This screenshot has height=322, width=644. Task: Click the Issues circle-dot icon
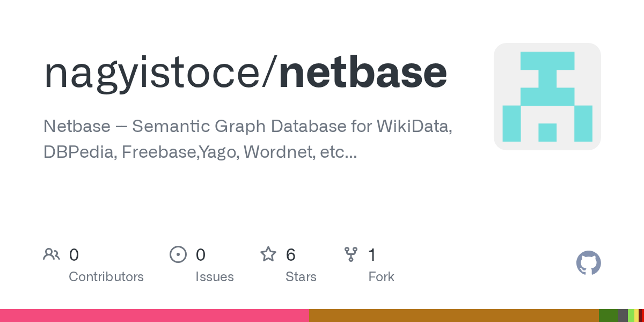[178, 254]
